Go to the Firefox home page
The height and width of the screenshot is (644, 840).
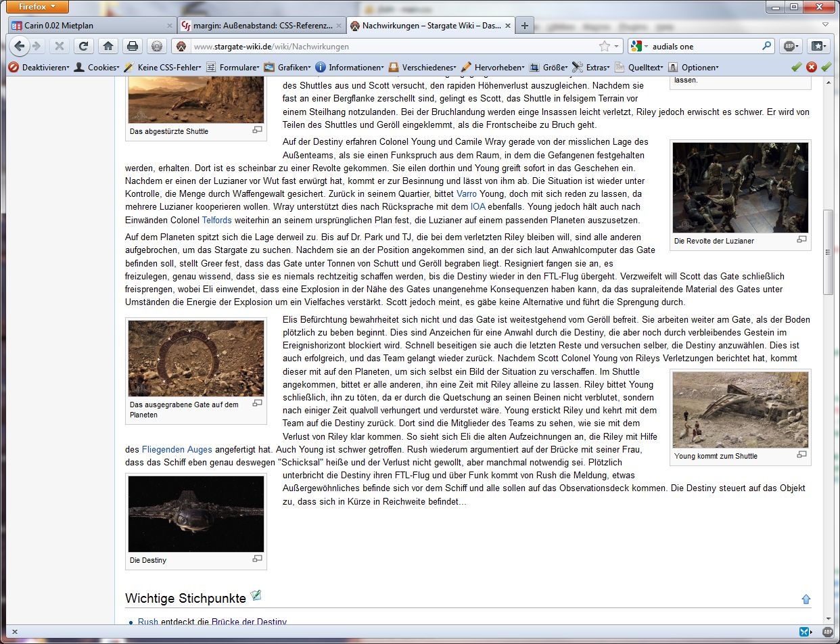[x=107, y=46]
